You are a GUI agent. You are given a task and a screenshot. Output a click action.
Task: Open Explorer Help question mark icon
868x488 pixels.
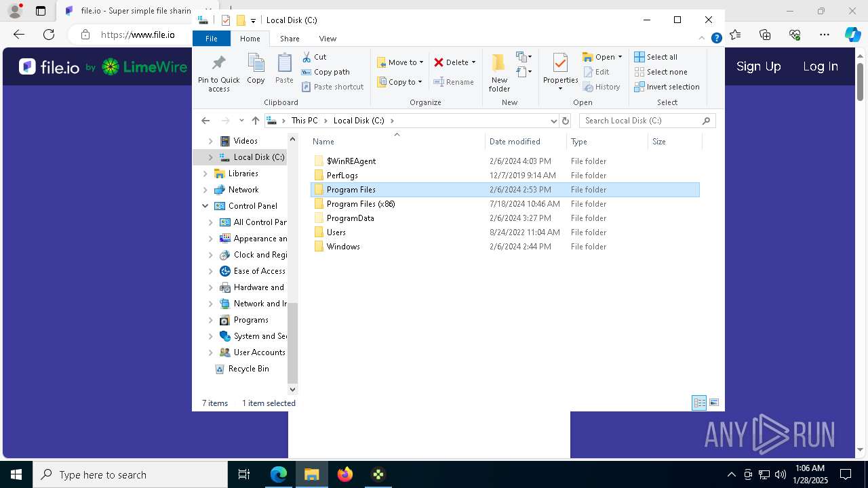716,39
